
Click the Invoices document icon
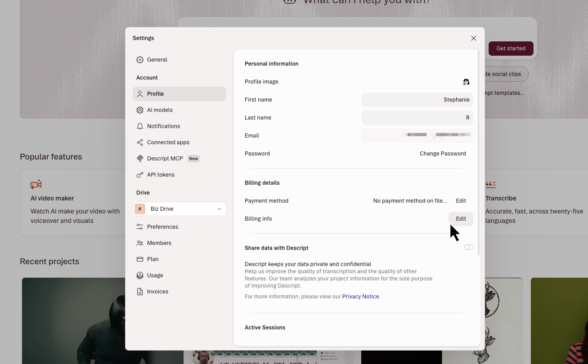[140, 292]
